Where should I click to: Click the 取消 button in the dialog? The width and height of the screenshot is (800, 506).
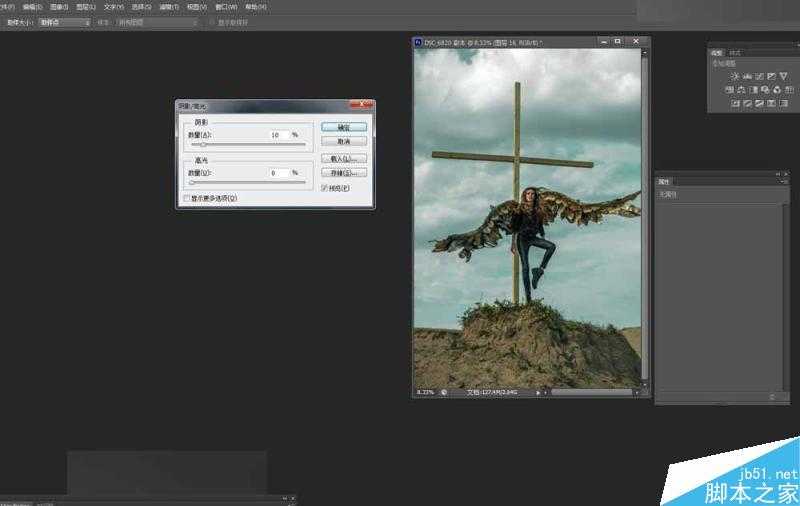344,142
